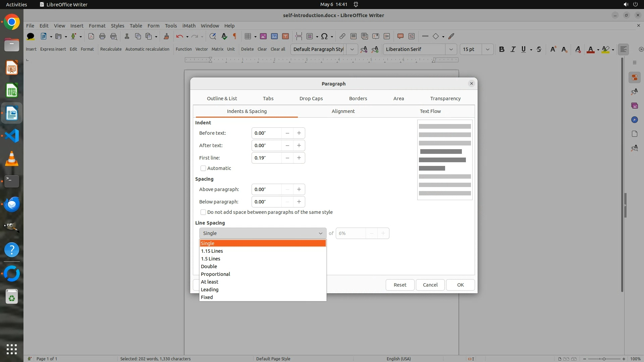This screenshot has width=644, height=362.
Task: Click Insert Special Character omega icon
Action: click(x=324, y=36)
